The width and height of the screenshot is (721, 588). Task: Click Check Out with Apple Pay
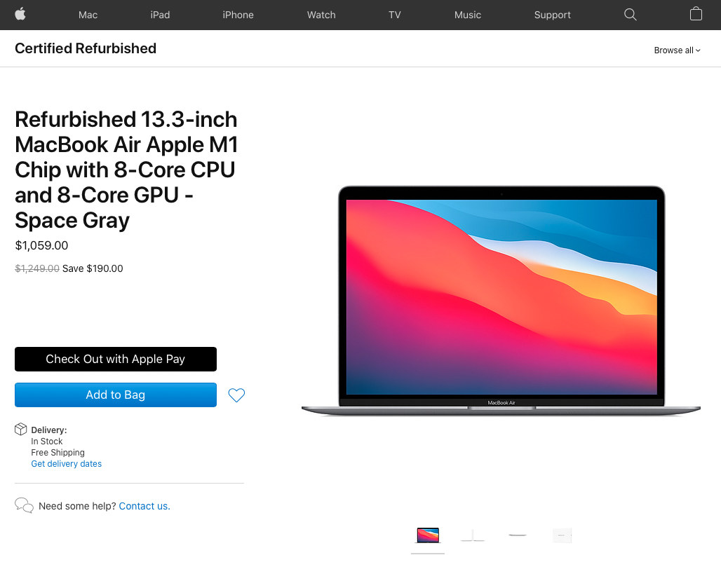[x=116, y=360]
